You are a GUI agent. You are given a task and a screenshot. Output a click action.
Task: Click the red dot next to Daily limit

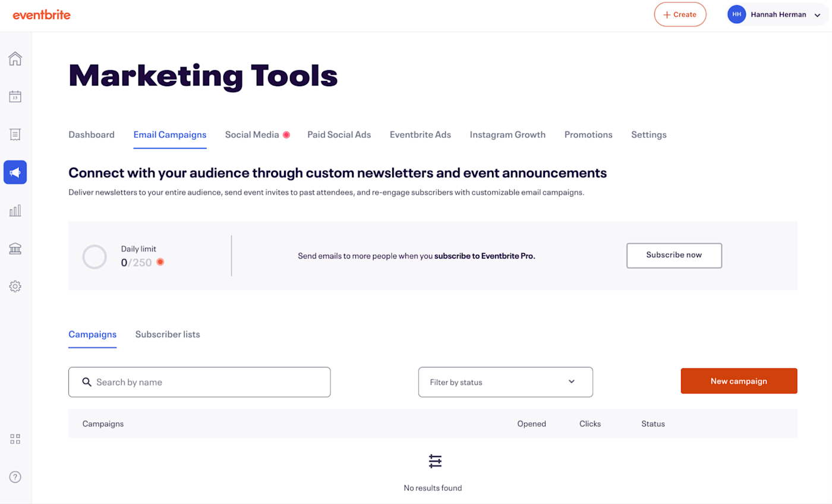pyautogui.click(x=160, y=262)
